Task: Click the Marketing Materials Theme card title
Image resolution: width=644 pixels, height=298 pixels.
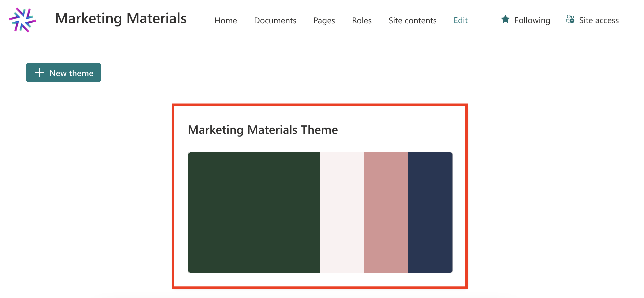Action: [263, 130]
